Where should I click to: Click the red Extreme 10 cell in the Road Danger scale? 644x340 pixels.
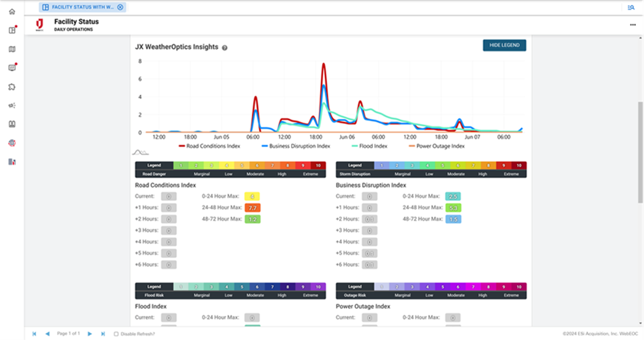point(318,165)
